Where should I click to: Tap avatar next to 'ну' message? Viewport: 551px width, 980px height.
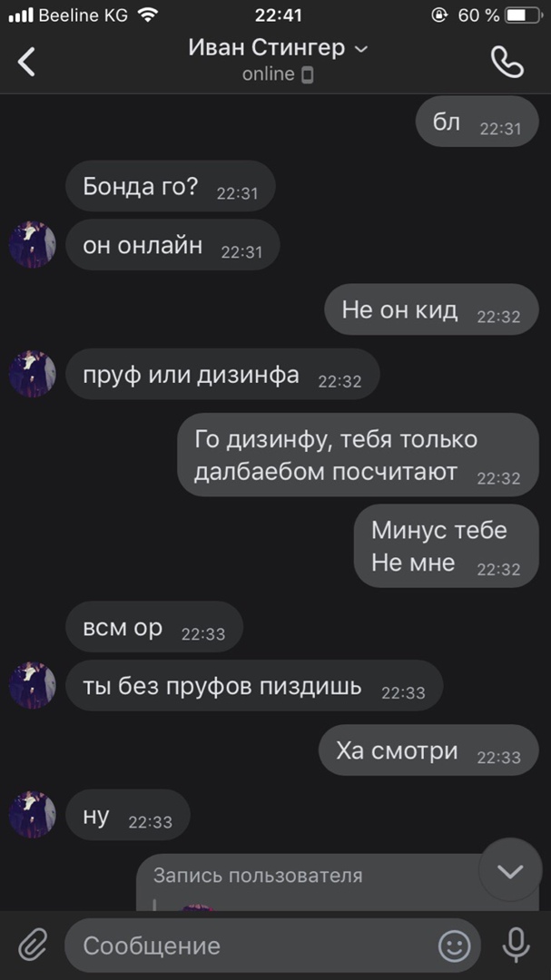32,814
